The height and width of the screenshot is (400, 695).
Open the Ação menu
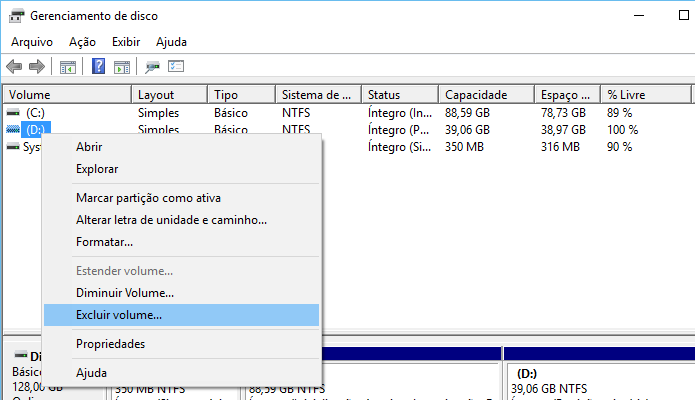[x=82, y=42]
